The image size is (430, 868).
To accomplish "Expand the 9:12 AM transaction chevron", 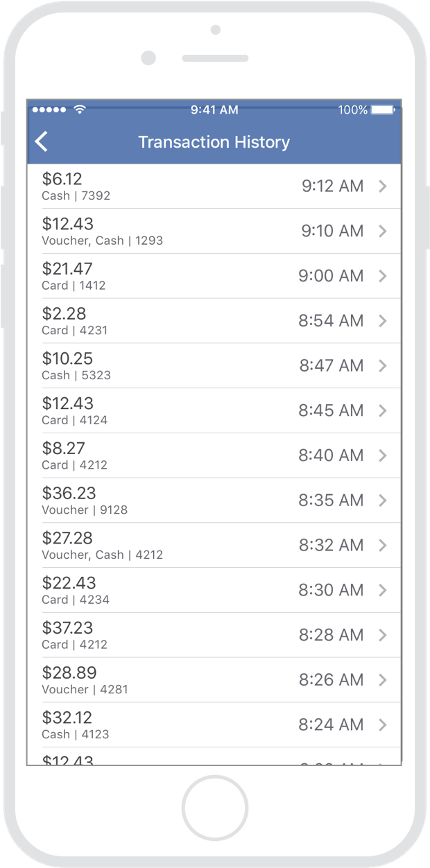I will (x=383, y=186).
